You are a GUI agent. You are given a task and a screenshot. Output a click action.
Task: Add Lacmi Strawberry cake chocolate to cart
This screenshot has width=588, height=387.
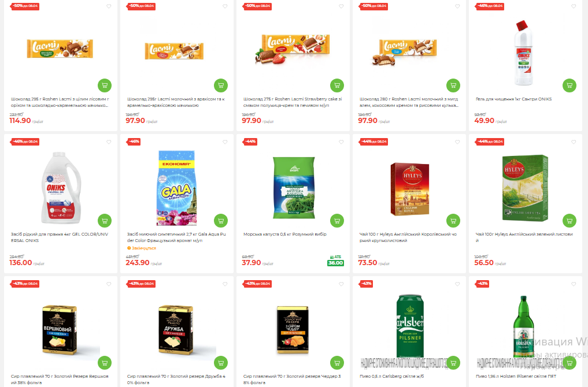tap(337, 85)
